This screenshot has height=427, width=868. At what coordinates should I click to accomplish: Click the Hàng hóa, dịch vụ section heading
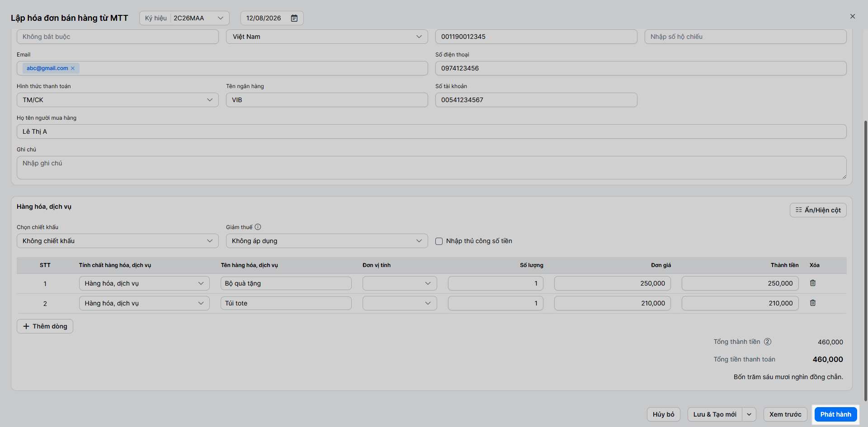44,206
